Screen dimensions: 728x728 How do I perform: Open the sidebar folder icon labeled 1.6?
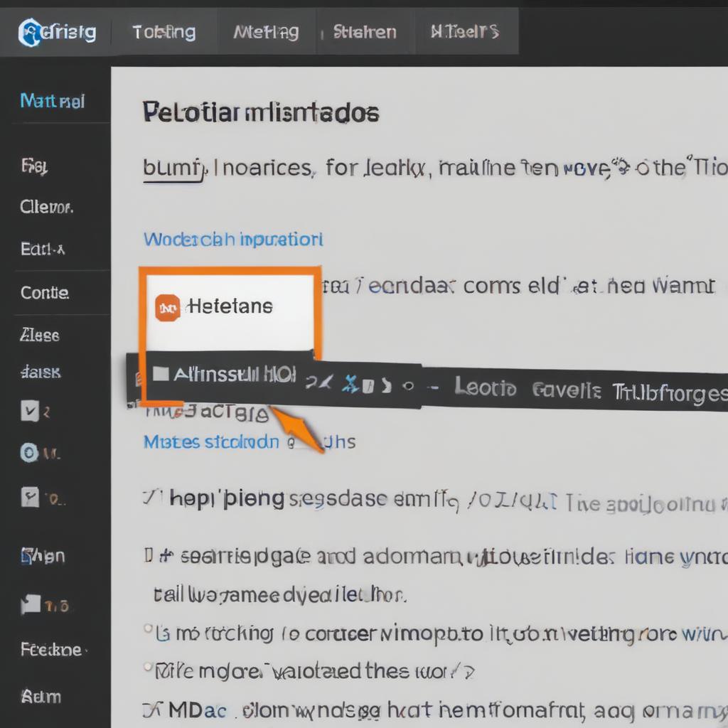click(x=31, y=604)
